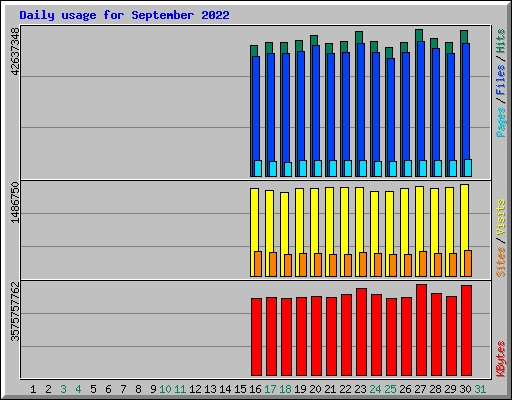Select the y-axis value 42637348
The width and height of the screenshot is (512, 400).
point(16,52)
